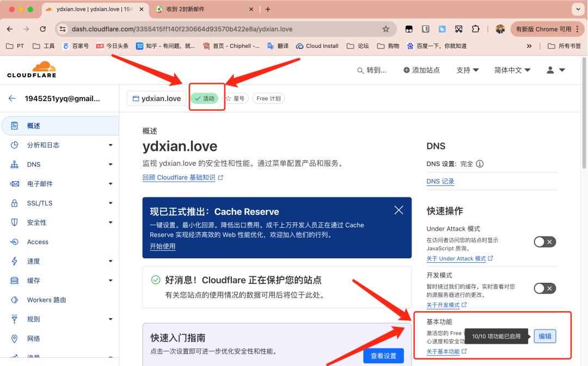Open the Chrome extensions puzzle icon
This screenshot has height=366, width=588.
coord(475,29)
